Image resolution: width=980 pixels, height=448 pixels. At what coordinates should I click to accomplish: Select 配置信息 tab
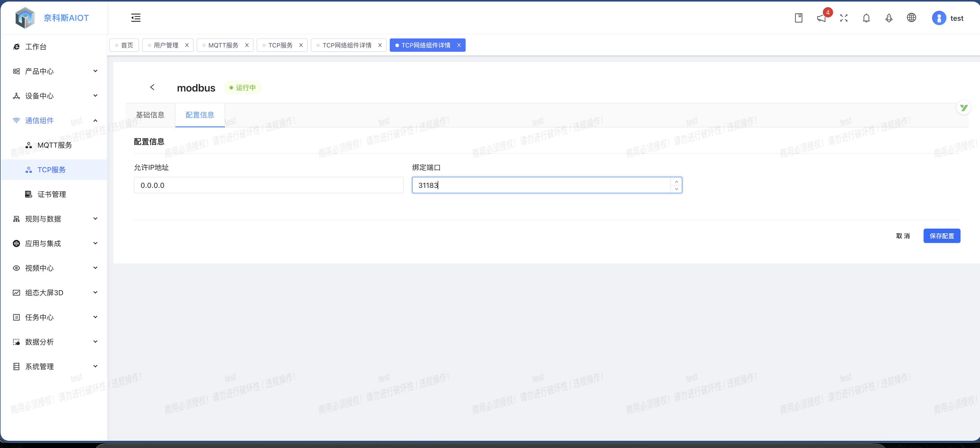point(200,115)
